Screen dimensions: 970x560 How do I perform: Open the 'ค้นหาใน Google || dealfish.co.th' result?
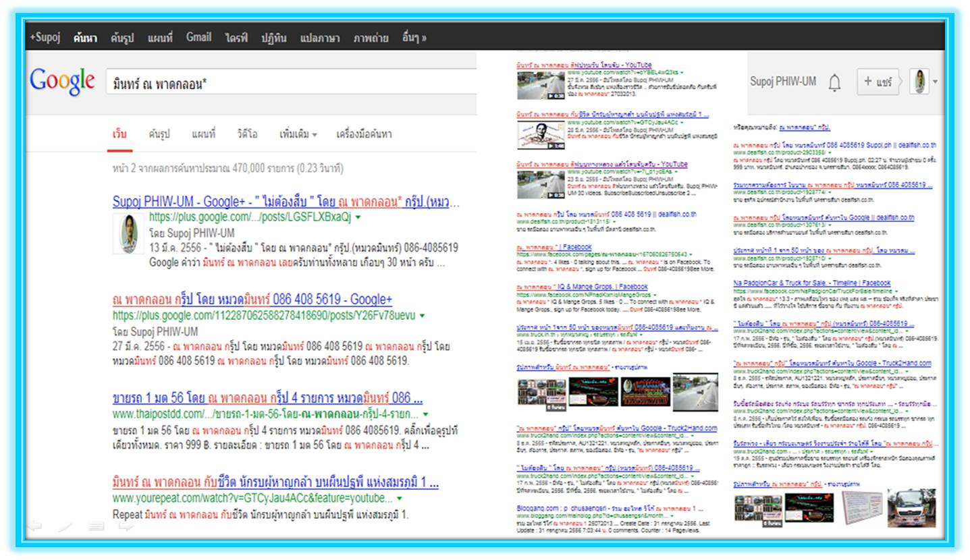[824, 218]
